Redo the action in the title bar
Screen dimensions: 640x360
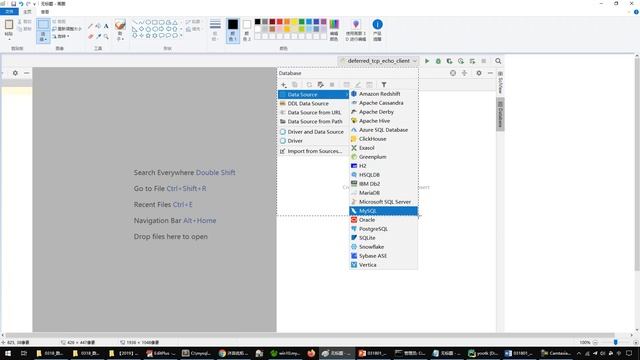click(x=28, y=4)
